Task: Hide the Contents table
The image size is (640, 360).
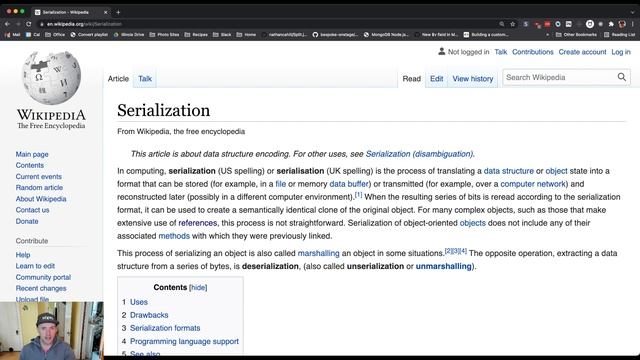Action: click(198, 288)
